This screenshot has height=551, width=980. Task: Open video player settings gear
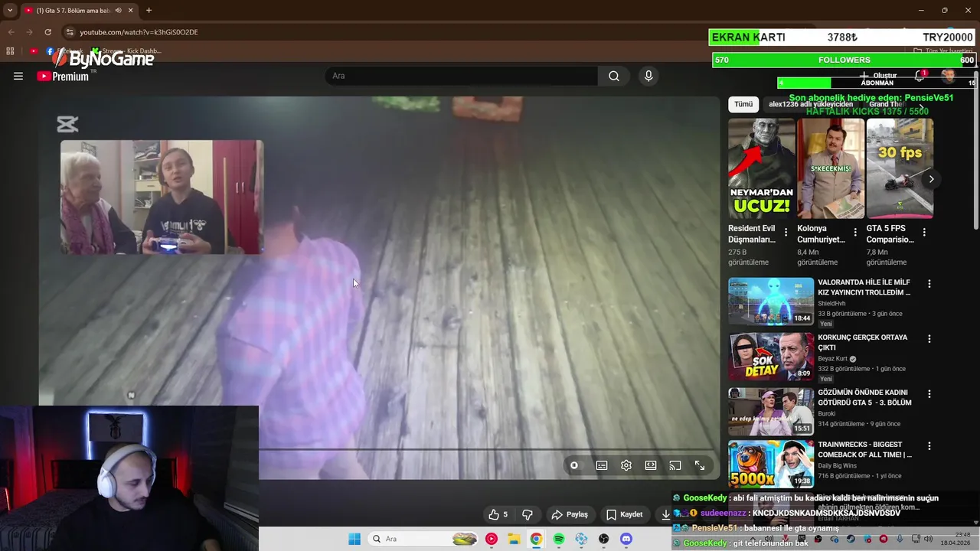(626, 465)
